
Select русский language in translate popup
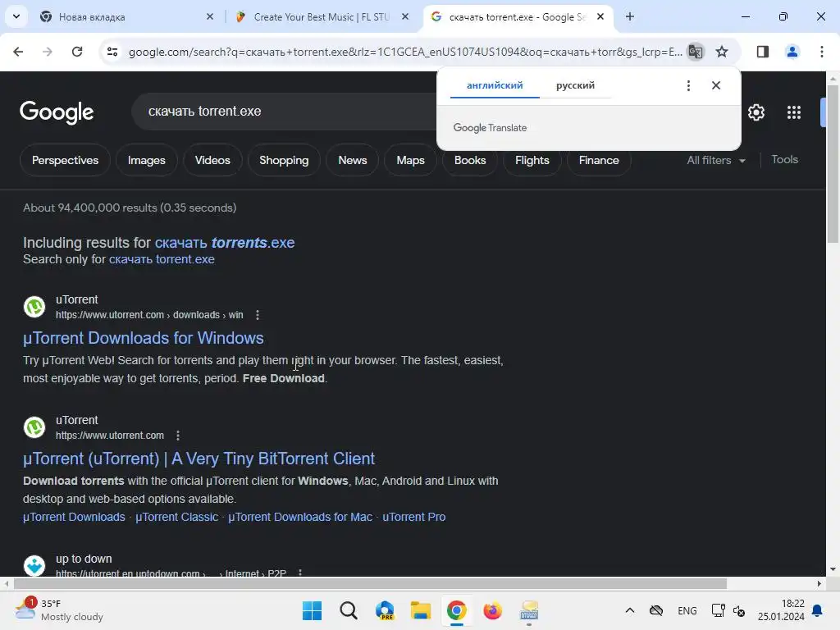[575, 85]
